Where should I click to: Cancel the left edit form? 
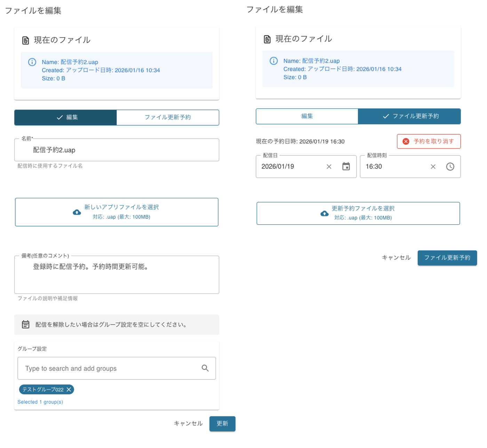[188, 424]
